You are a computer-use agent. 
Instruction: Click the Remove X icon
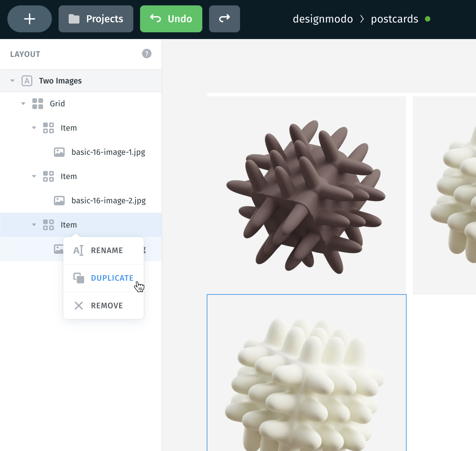(x=79, y=306)
